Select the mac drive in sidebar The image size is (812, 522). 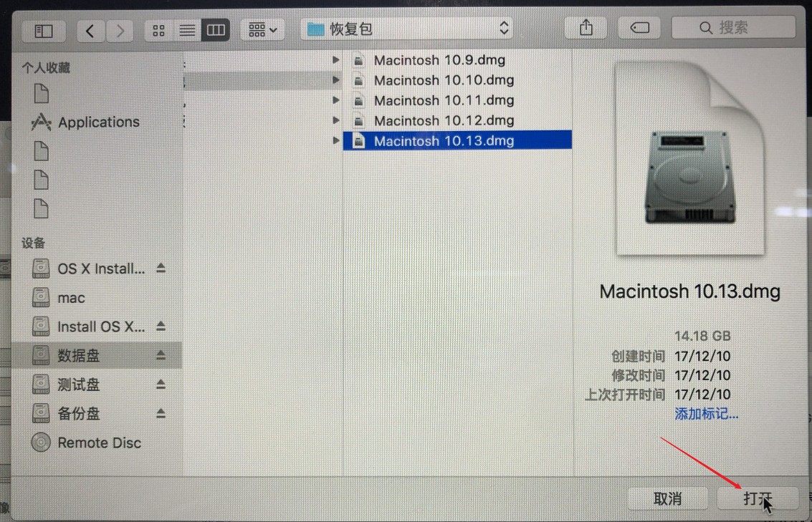point(70,298)
